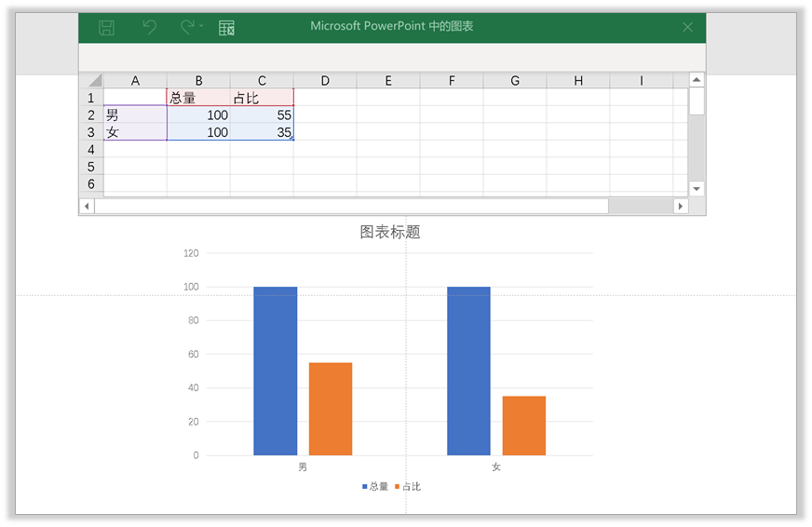This screenshot has width=812, height=527.
Task: Select row 6 header
Action: coord(91,183)
